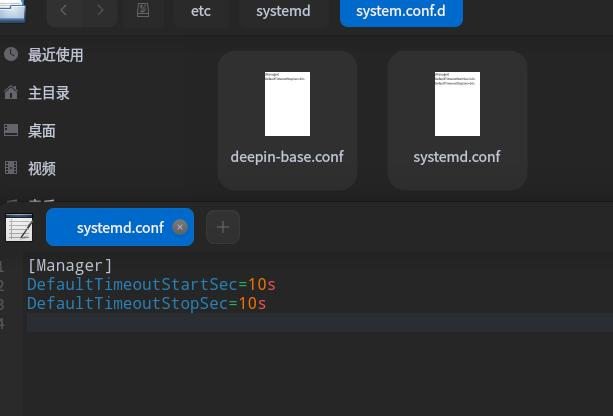Click the text editor app icon
This screenshot has width=613, height=416.
pos(19,227)
